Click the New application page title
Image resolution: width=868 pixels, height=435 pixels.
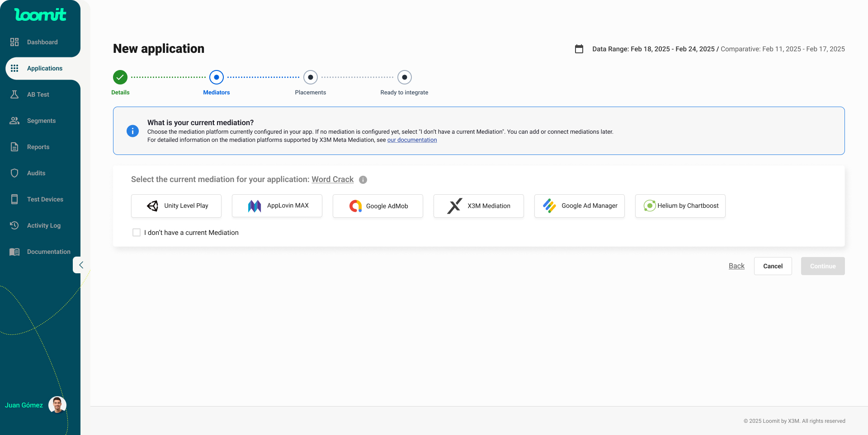[x=159, y=49]
